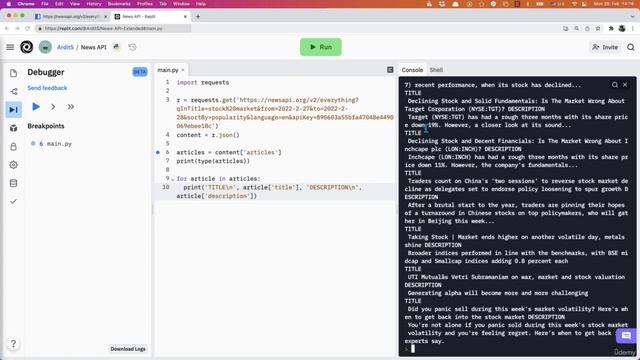Go back in the browser
This screenshot has width=640, height=360.
7,29
